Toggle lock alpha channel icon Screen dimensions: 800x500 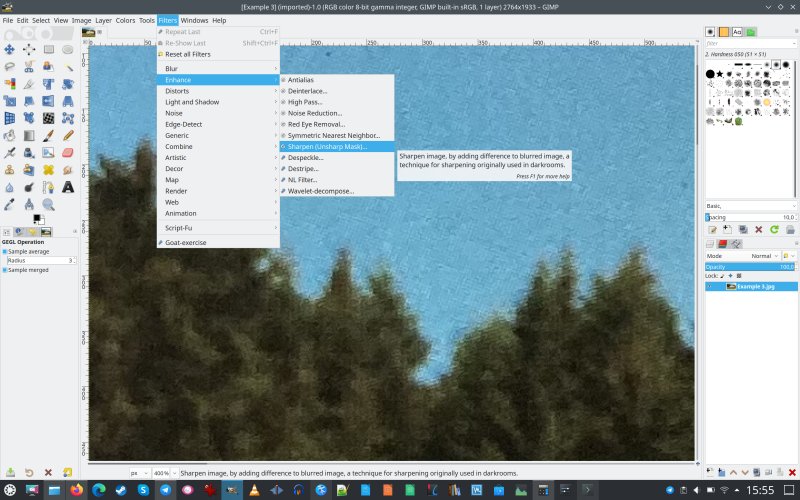(739, 276)
